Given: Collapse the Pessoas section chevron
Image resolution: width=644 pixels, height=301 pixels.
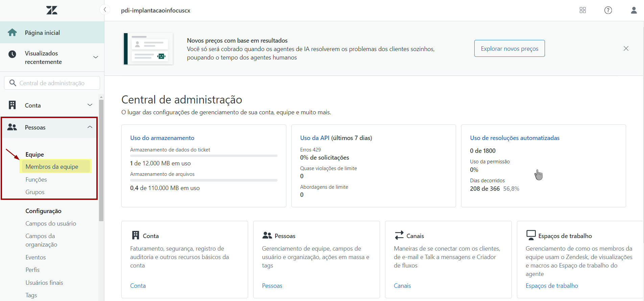Looking at the screenshot, I should 90,127.
